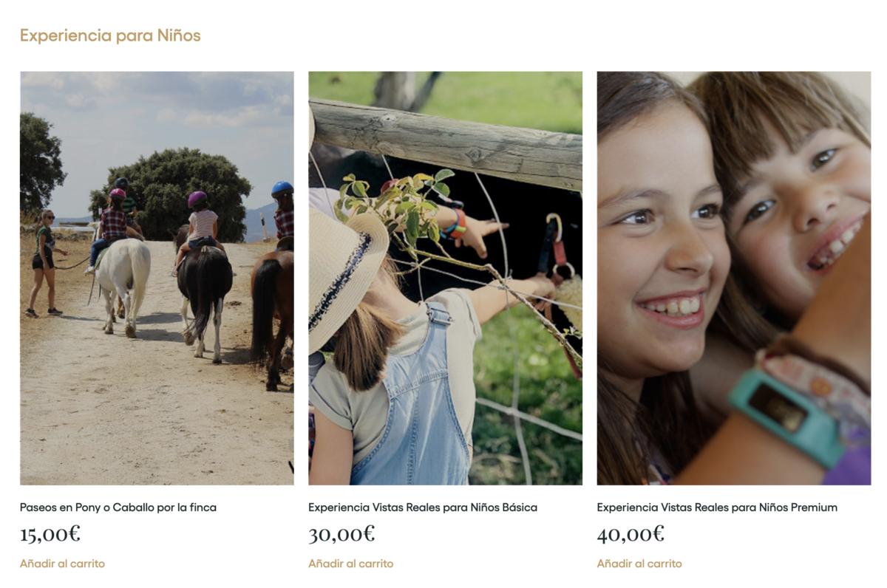Add the 40,00€ Premium experience to cart

pyautogui.click(x=639, y=564)
